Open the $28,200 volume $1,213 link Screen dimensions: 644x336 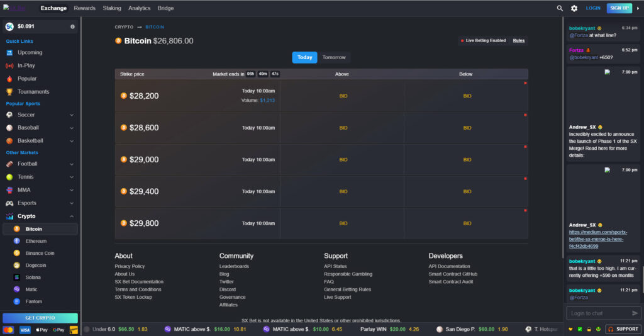(267, 100)
